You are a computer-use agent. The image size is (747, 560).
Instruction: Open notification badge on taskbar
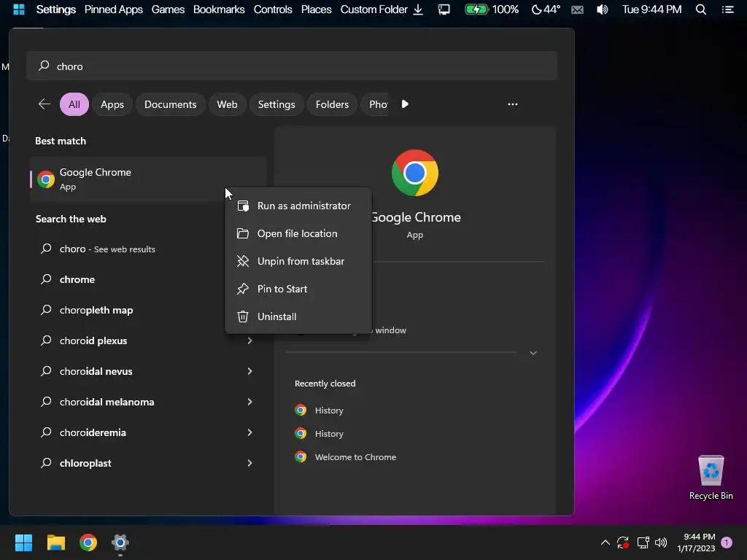[x=727, y=542]
